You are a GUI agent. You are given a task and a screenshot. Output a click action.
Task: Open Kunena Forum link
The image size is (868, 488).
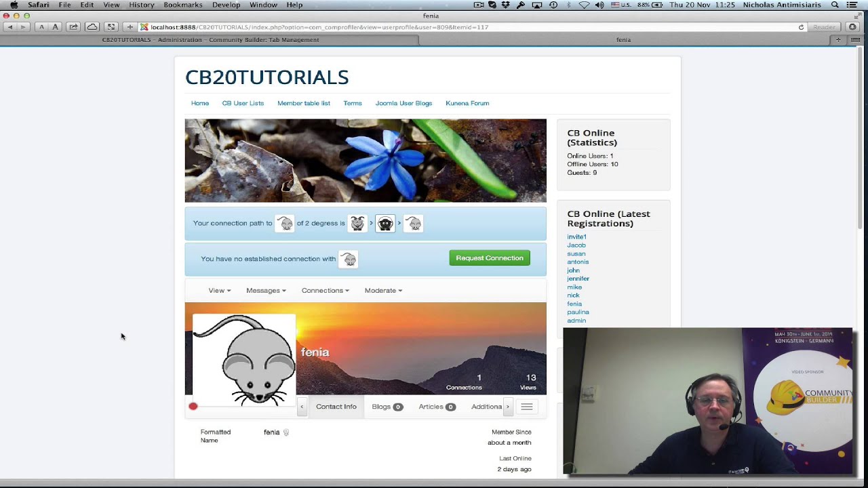click(467, 103)
